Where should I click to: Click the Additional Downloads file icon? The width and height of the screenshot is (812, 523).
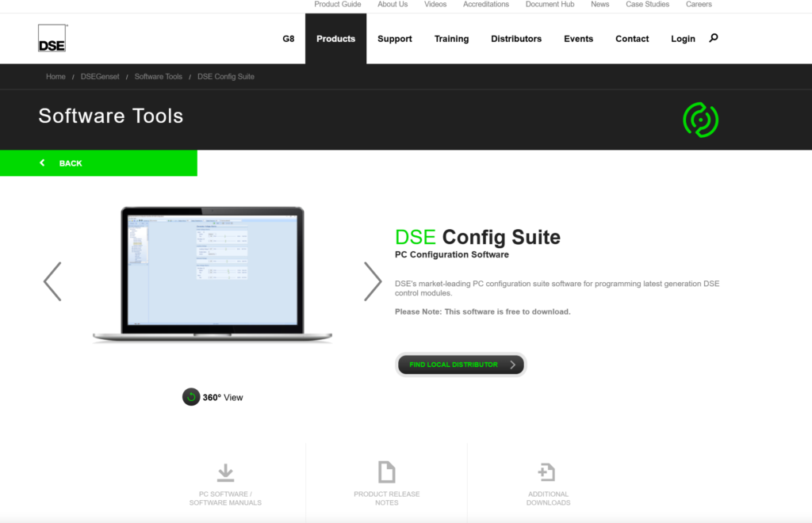(546, 472)
